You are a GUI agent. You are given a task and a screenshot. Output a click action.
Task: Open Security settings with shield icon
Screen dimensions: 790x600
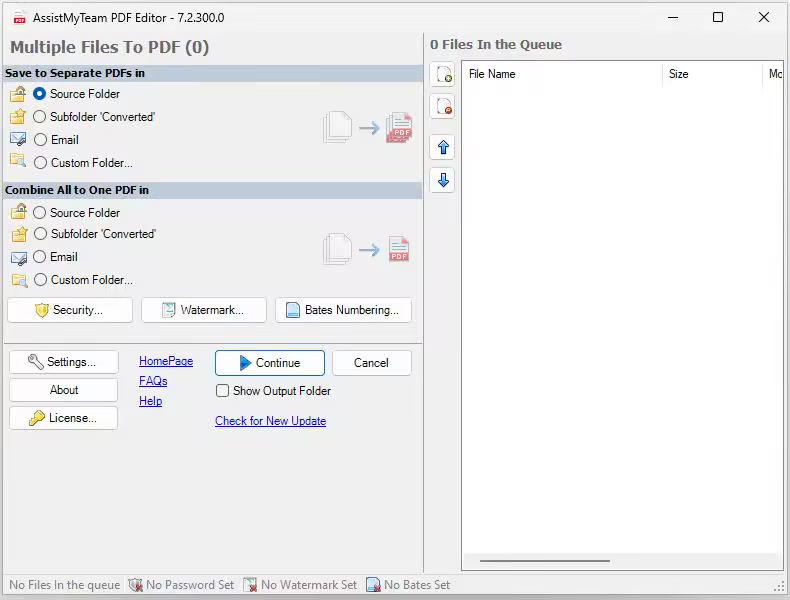(70, 310)
